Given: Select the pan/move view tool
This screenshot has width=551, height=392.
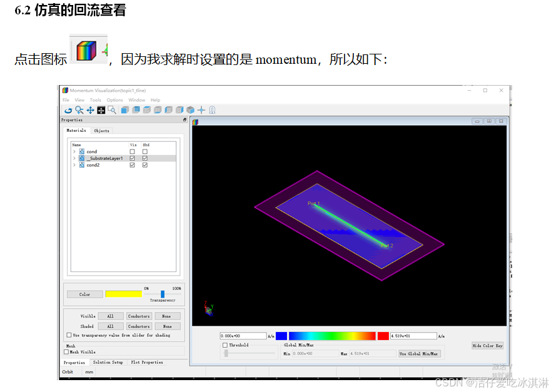Looking at the screenshot, I should [x=91, y=109].
